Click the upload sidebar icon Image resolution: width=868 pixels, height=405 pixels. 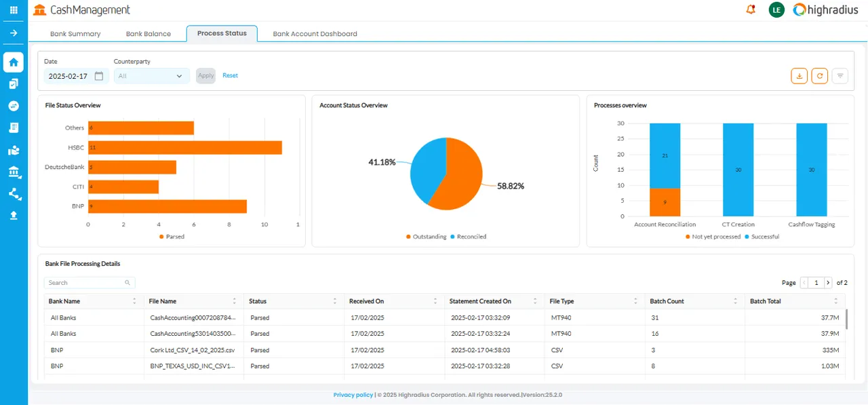(14, 215)
